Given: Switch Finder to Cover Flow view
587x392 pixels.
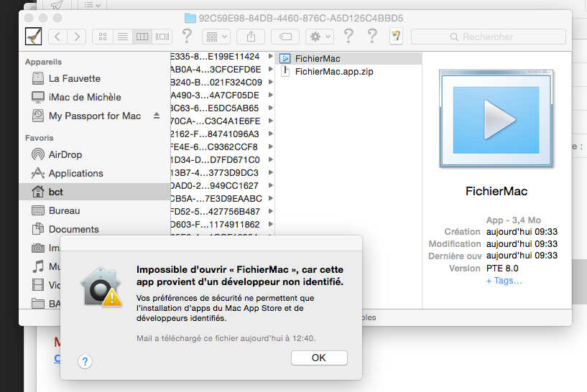Looking at the screenshot, I should [x=162, y=36].
